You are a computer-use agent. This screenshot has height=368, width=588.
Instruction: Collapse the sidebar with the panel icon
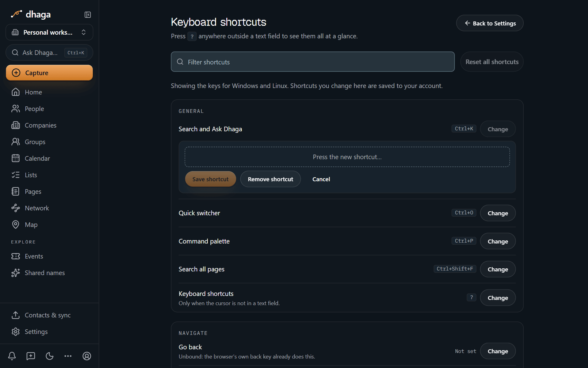(88, 15)
